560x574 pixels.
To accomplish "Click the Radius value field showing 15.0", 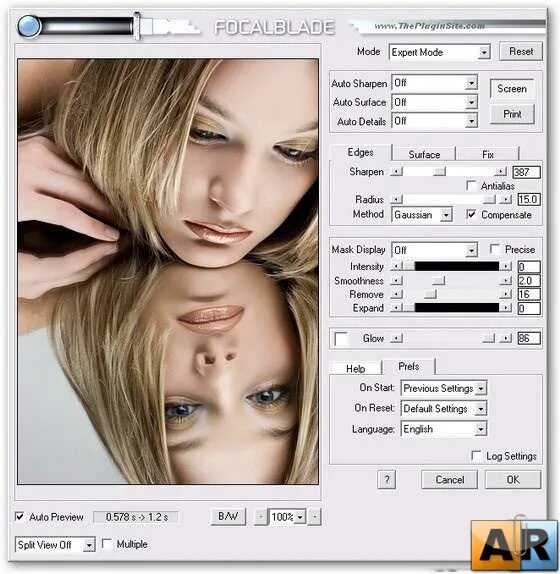I will click(x=529, y=200).
